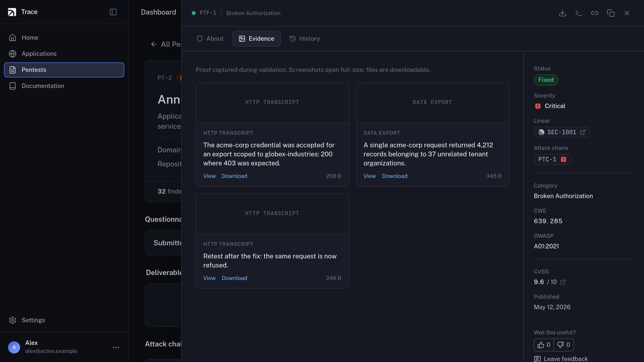The height and width of the screenshot is (362, 644).
Task: Select the Evidence tab
Action: point(256,39)
